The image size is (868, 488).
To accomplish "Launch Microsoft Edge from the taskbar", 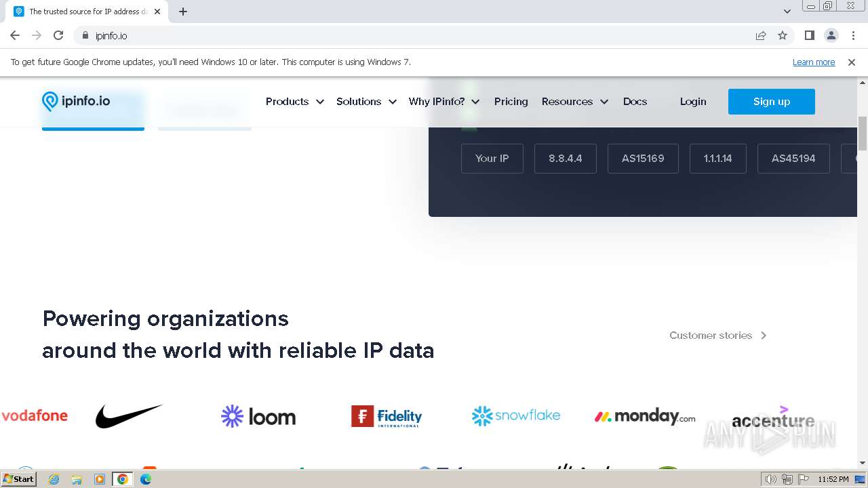I will click(x=146, y=479).
